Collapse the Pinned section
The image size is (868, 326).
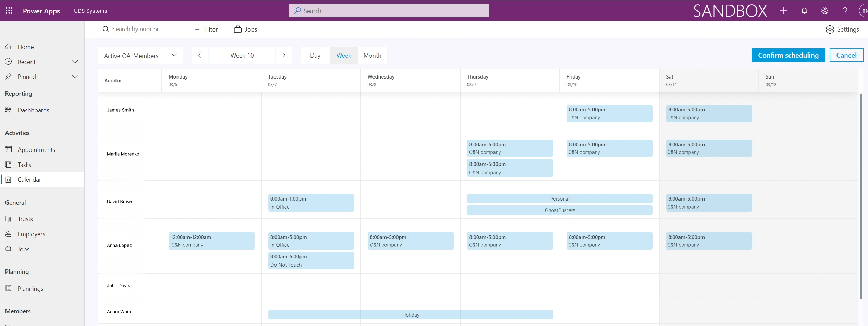pyautogui.click(x=75, y=76)
